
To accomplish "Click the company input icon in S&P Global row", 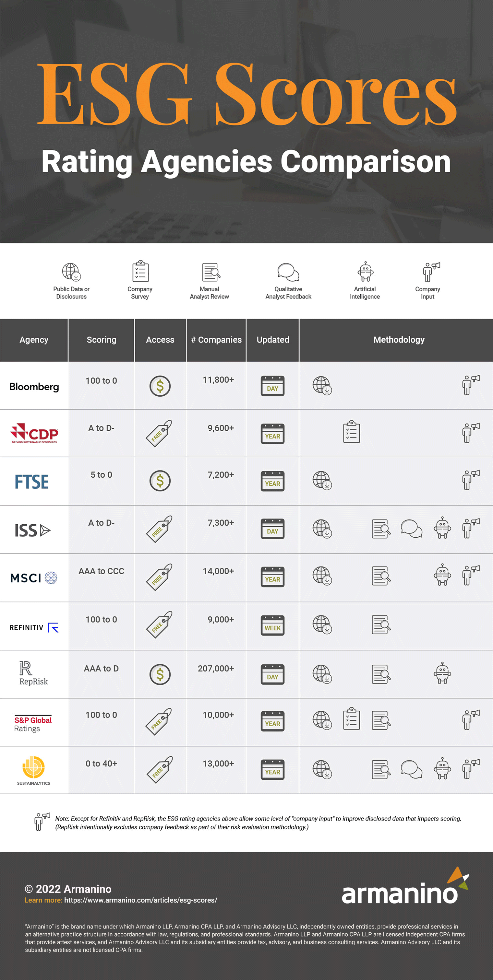I will point(471,719).
